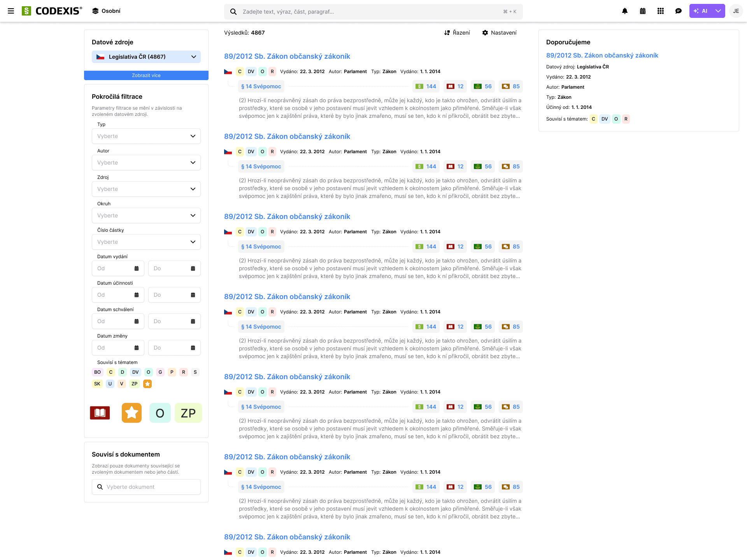Open the chat messages icon
Image resolution: width=747 pixels, height=560 pixels.
[x=679, y=11]
